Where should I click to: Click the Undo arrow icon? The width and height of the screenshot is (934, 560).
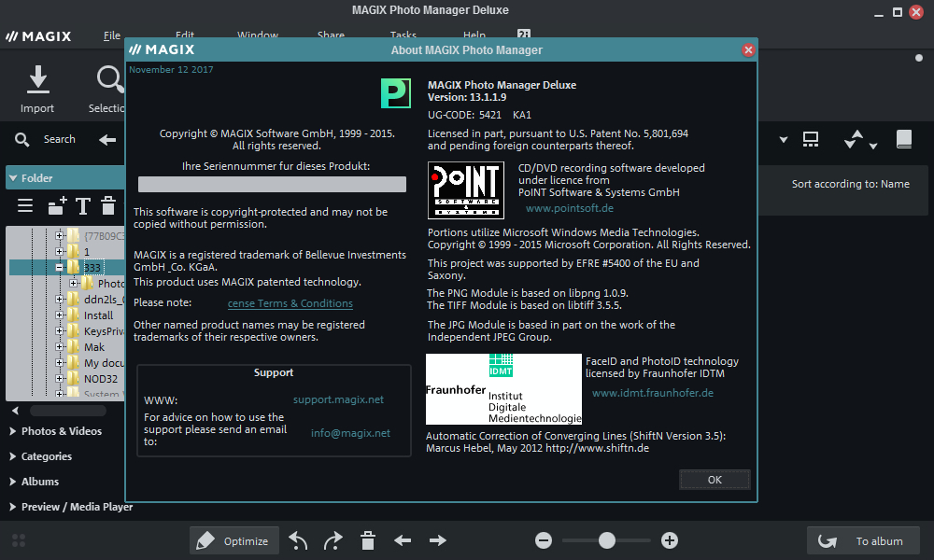[x=298, y=539]
